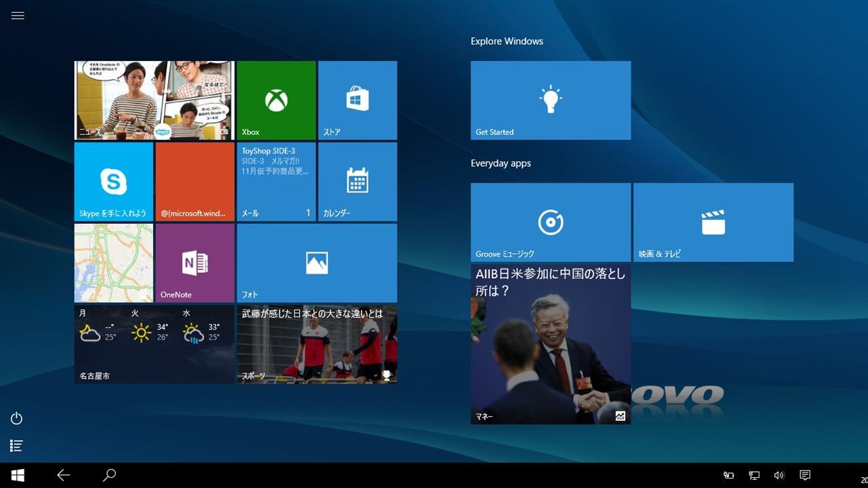Open the Get Started tile
The height and width of the screenshot is (488, 868).
point(551,100)
